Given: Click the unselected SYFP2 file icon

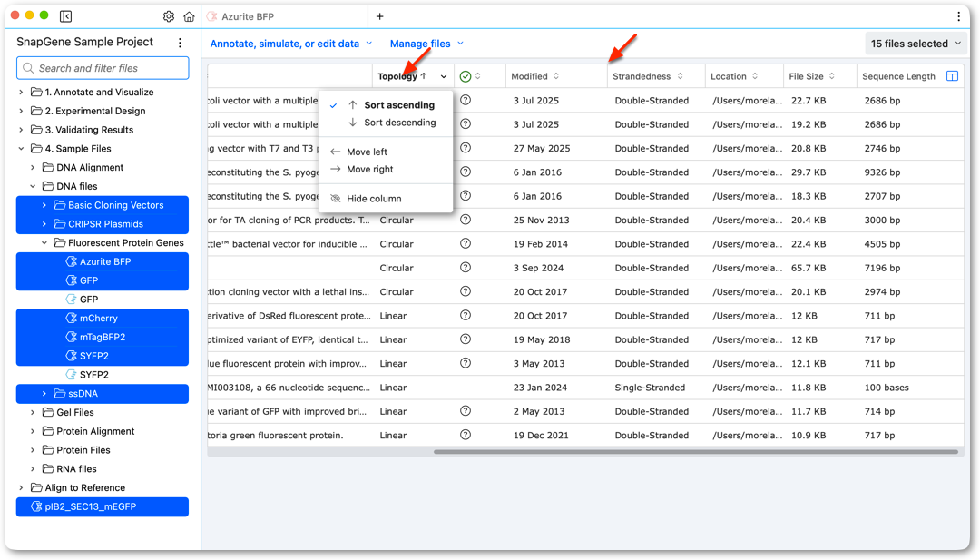Looking at the screenshot, I should point(72,374).
